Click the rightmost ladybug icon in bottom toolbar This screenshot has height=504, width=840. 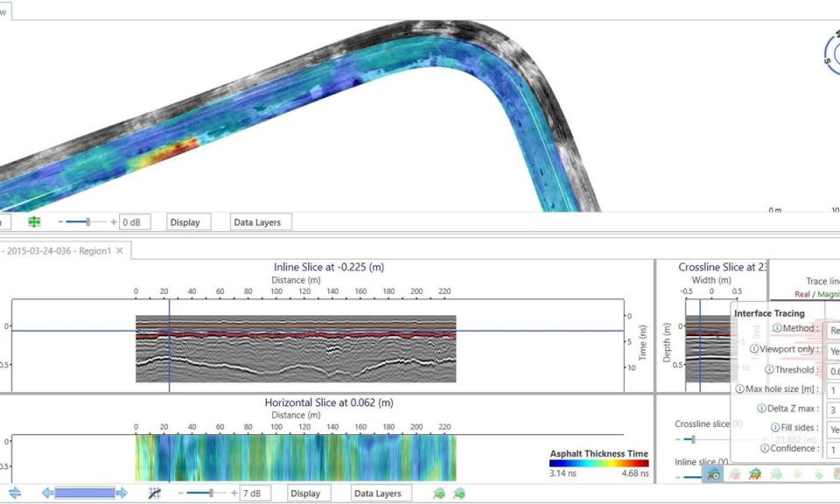tap(458, 493)
